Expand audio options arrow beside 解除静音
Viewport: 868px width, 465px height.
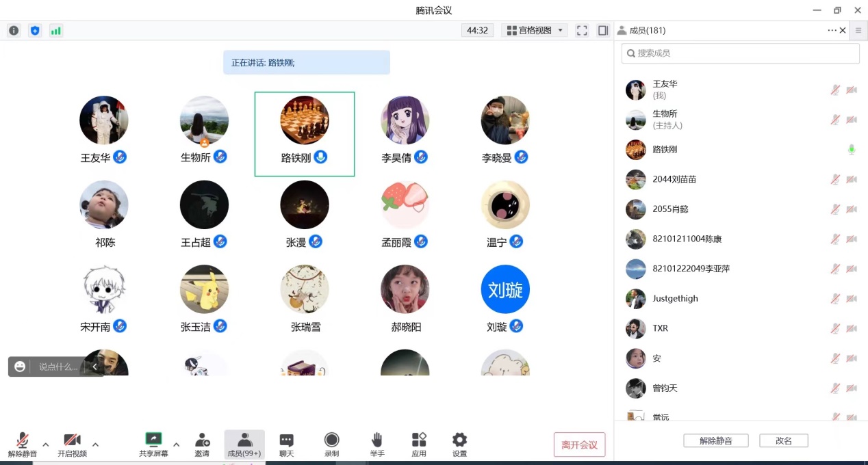pos(46,444)
